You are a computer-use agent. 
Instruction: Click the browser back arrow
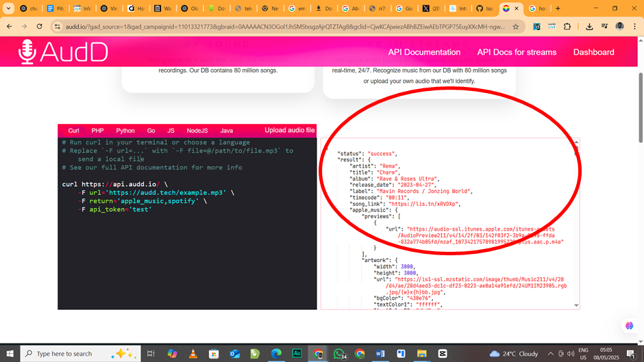pos(10,26)
